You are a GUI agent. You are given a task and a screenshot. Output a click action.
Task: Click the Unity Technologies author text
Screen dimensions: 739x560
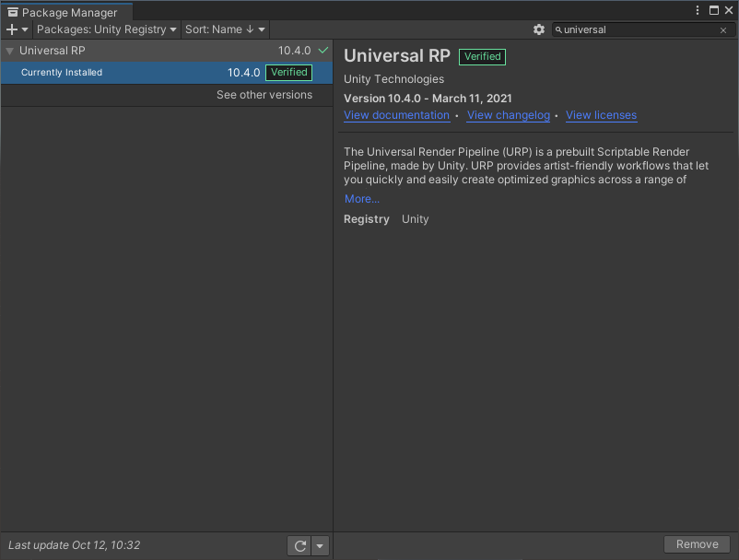tap(393, 79)
